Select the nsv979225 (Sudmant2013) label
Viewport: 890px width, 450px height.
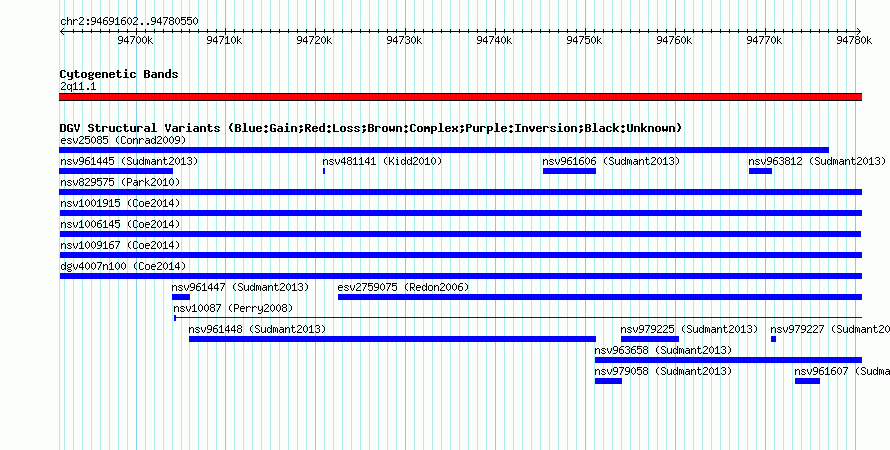(689, 329)
